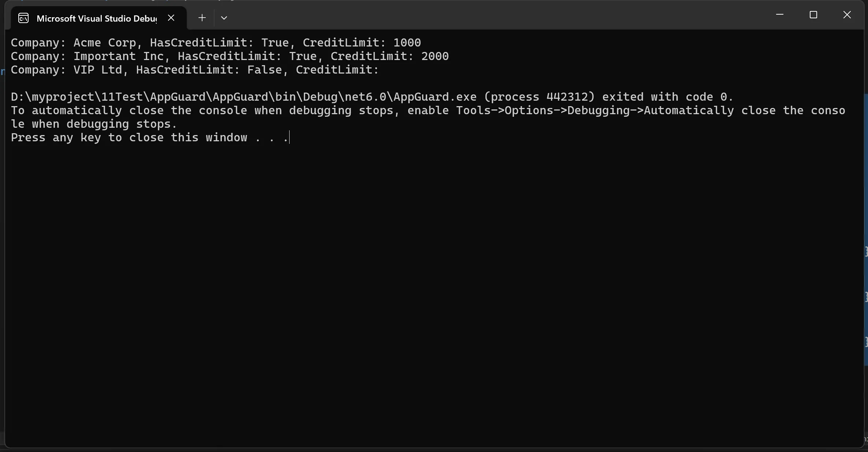Open a new tab with the plus button
Image resolution: width=868 pixels, height=452 pixels.
pyautogui.click(x=202, y=18)
